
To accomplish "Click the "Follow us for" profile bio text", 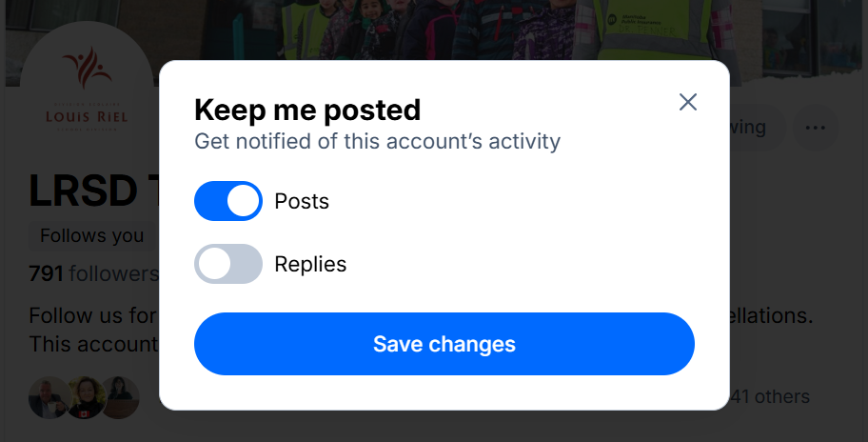I will click(x=90, y=315).
